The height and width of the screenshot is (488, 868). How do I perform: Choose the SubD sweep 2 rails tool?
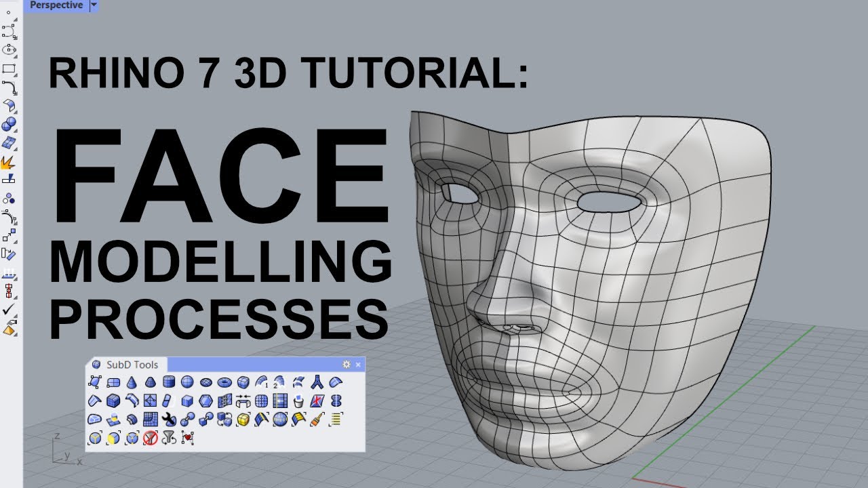(x=280, y=382)
